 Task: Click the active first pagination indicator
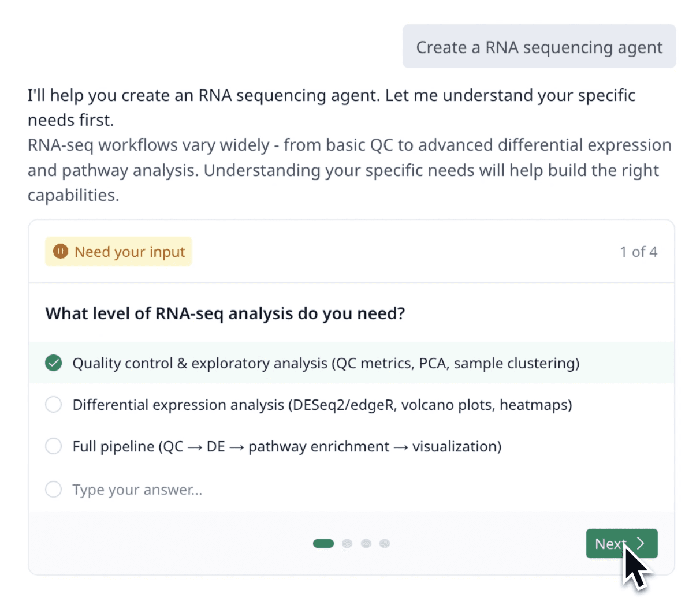tap(323, 543)
